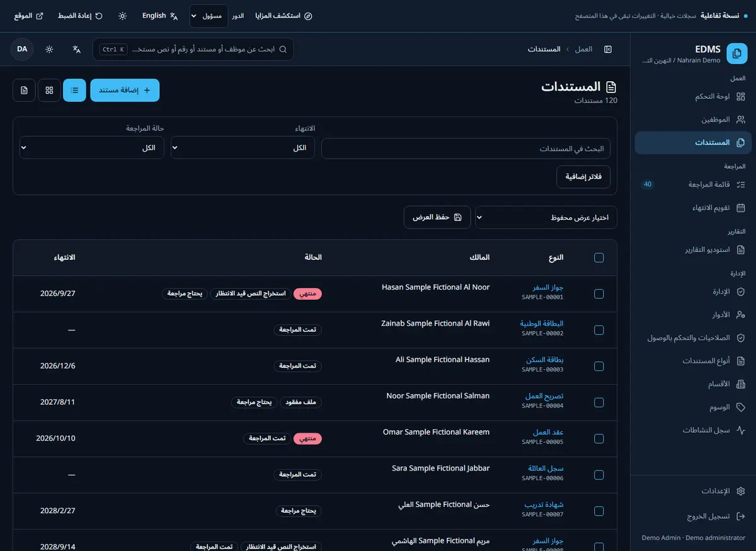Check the SAMPLE-00003 row checkbox
Screen dimensions: 756x551
coord(599,366)
